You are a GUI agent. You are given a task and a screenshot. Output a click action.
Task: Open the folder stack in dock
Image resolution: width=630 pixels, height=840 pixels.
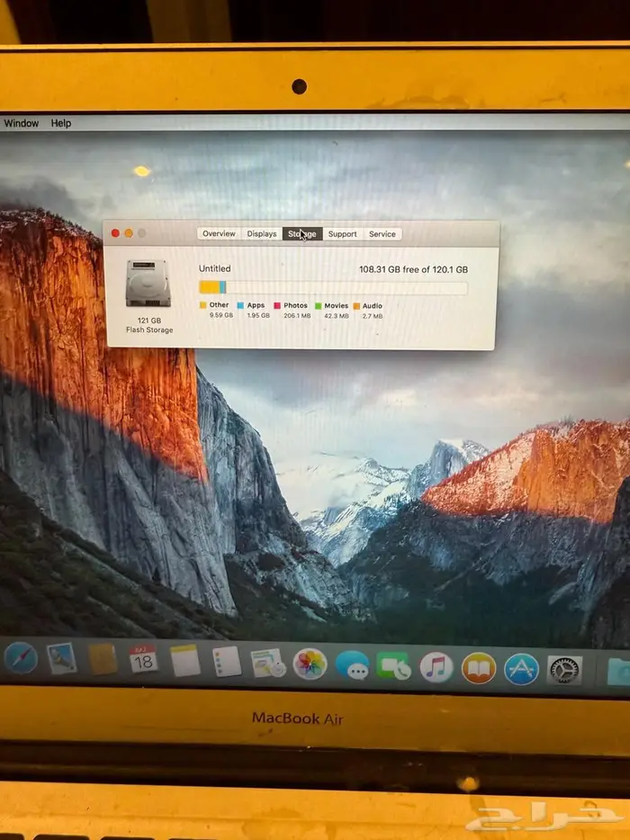(x=619, y=672)
